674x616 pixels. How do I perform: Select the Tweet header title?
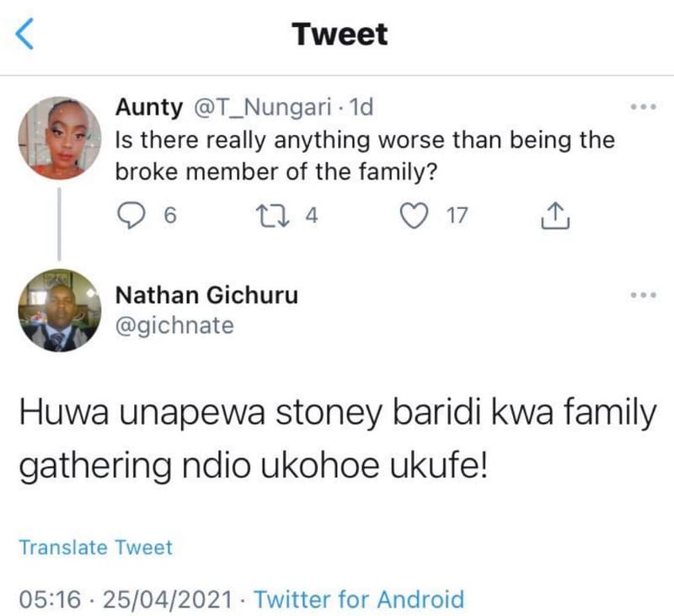coord(339,34)
